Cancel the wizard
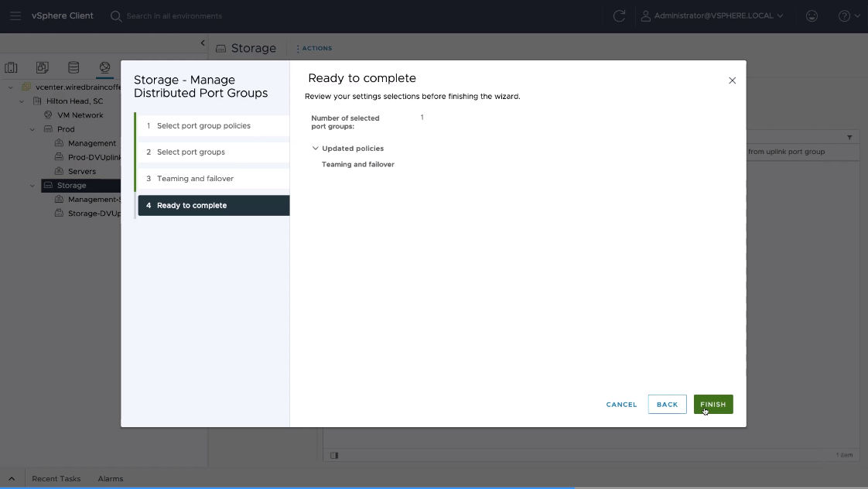868x489 pixels. [621, 405]
